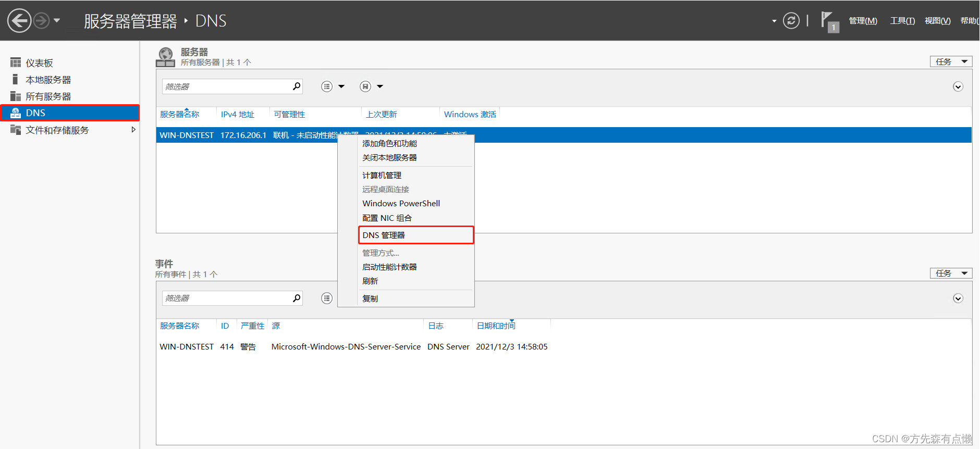Click DNS Server log cell
This screenshot has width=980, height=449.
(x=448, y=346)
